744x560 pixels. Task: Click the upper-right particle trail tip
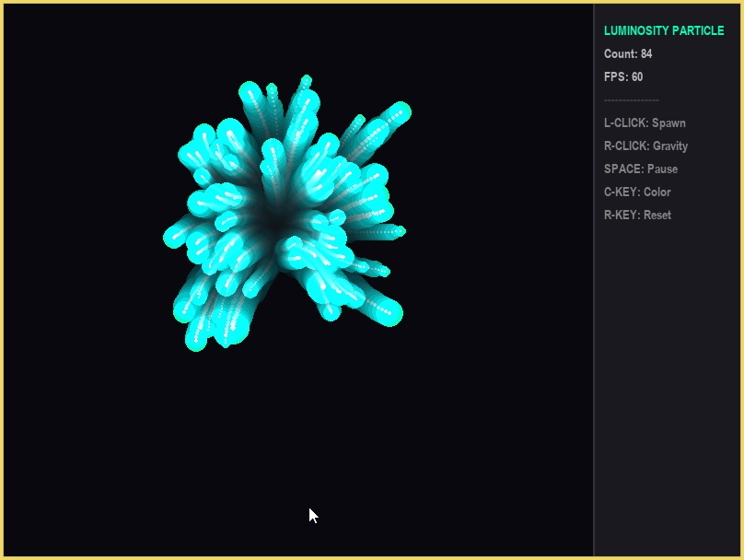click(x=400, y=112)
